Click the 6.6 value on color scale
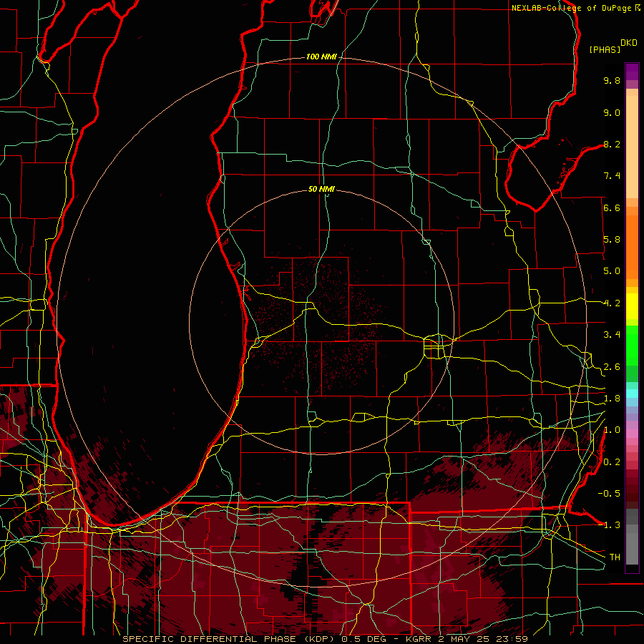 pyautogui.click(x=612, y=208)
